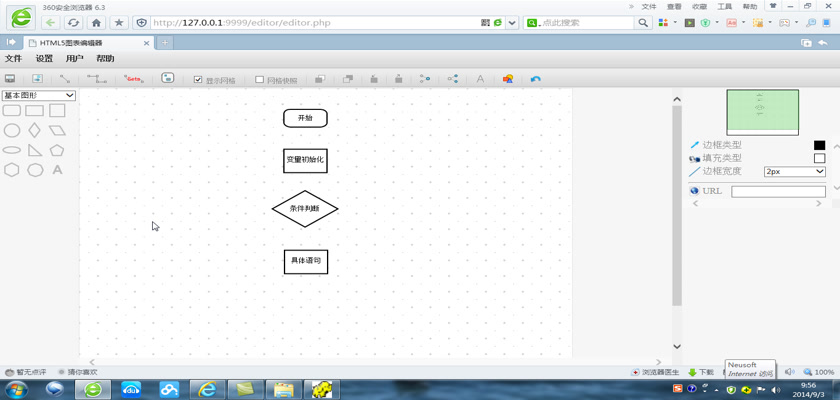This screenshot has width=840, height=400.
Task: Click the browser refresh button
Action: click(73, 23)
